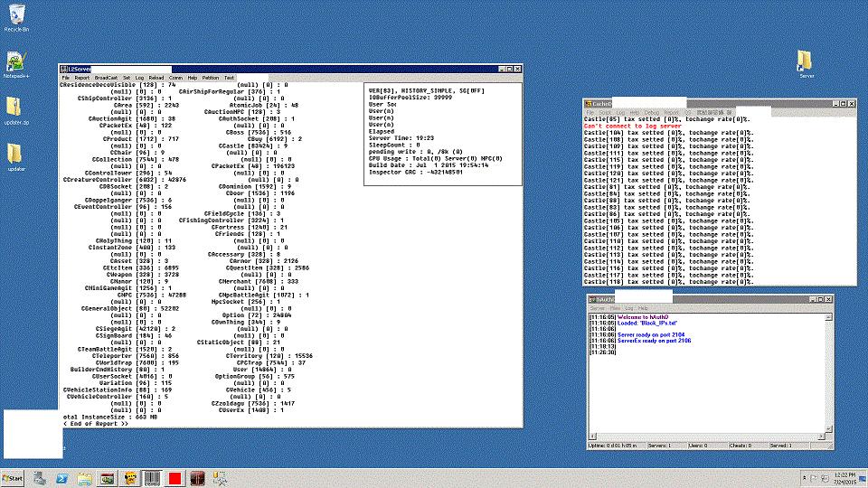Click the "ServerEx ready on port 2106" line

click(x=654, y=341)
